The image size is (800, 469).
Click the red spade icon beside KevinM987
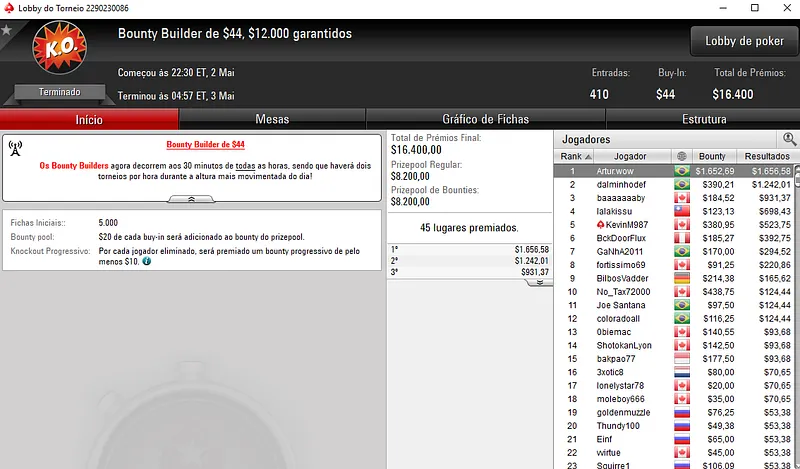click(x=601, y=225)
